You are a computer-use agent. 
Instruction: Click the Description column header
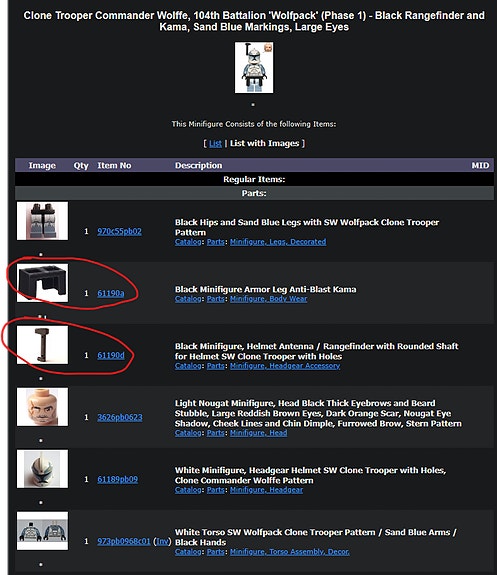click(x=198, y=165)
